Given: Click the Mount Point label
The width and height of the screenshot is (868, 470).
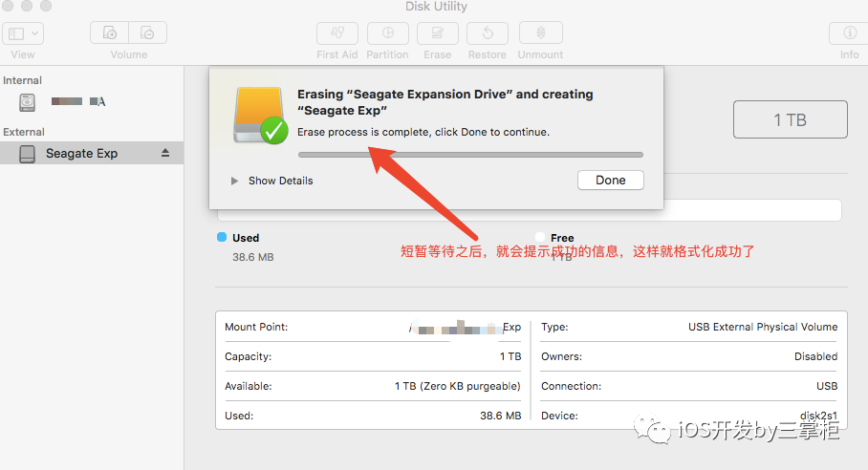Looking at the screenshot, I should [x=256, y=327].
